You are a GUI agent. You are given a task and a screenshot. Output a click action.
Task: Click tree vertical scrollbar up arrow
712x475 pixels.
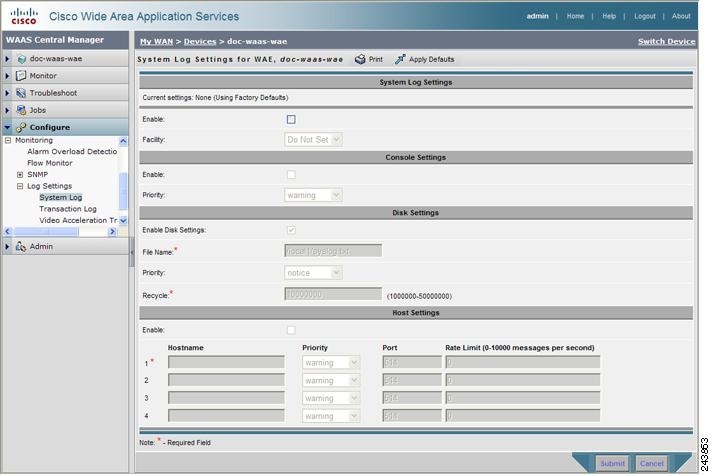(x=123, y=141)
